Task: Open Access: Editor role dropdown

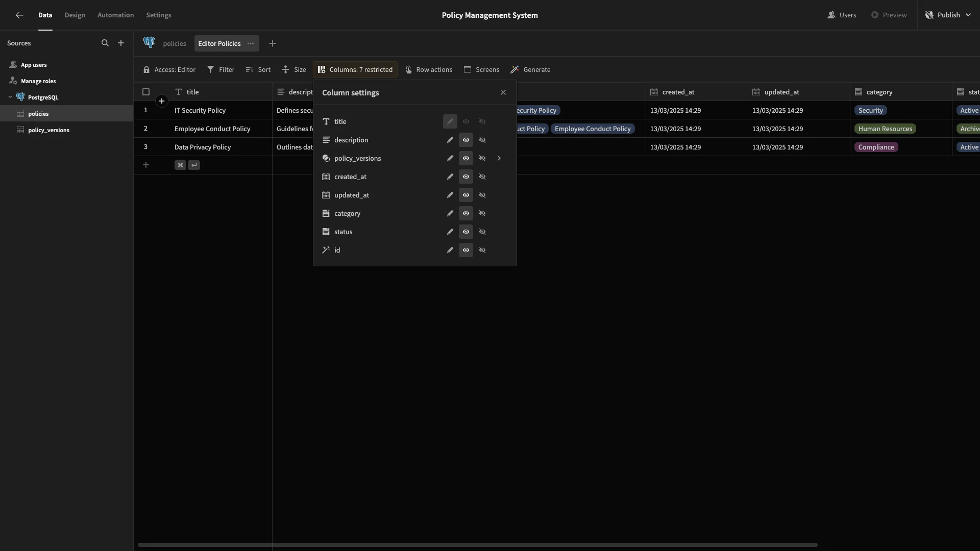Action: 169,70
